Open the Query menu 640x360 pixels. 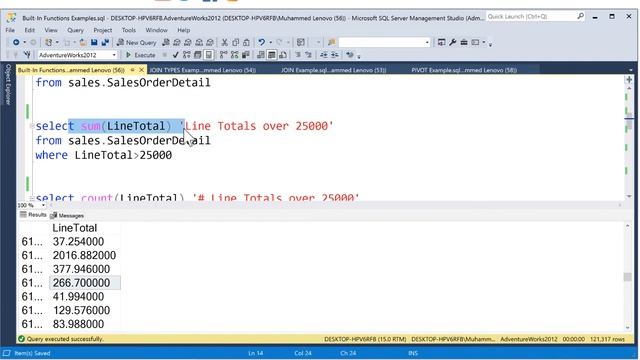click(x=75, y=30)
